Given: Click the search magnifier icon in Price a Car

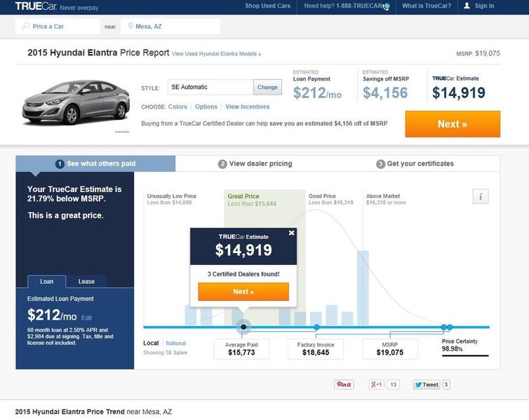Looking at the screenshot, I should [25, 26].
